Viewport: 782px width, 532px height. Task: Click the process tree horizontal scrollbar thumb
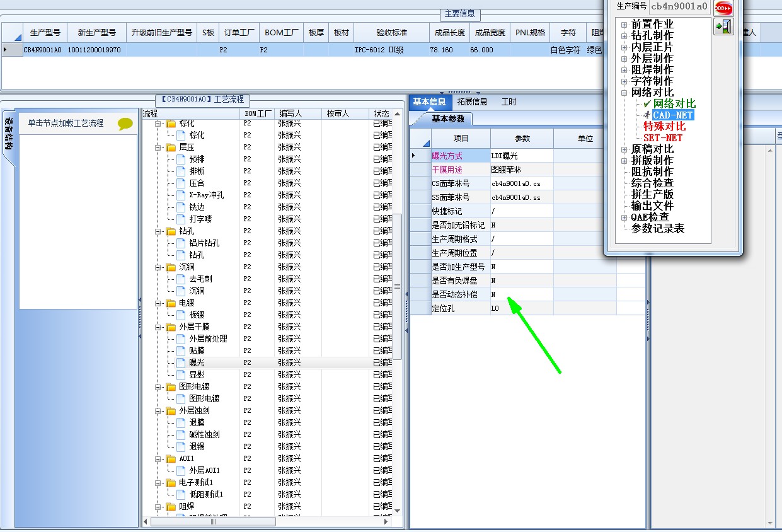[x=212, y=521]
